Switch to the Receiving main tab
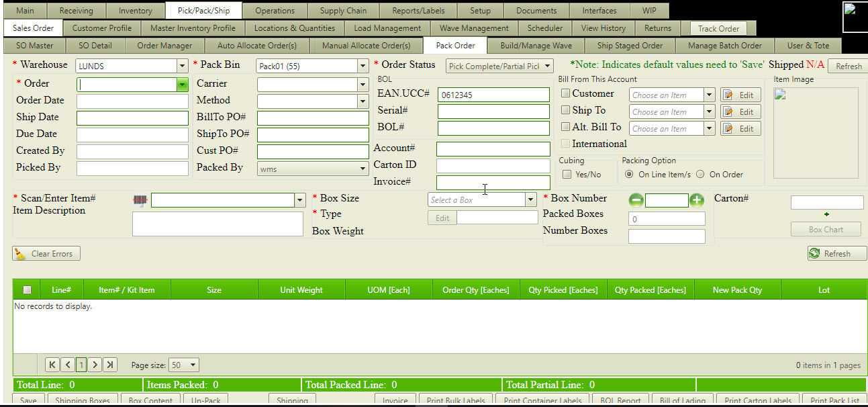Image resolution: width=868 pixels, height=407 pixels. (77, 11)
